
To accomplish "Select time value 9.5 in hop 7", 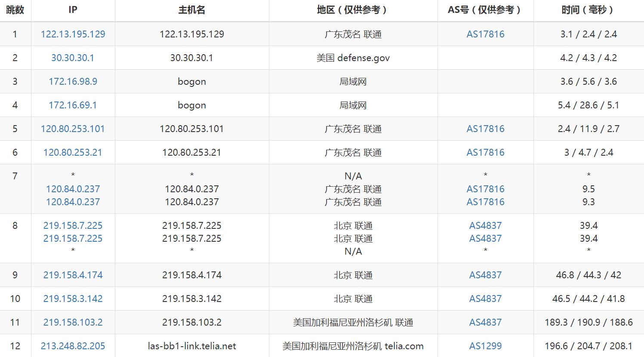I will pyautogui.click(x=589, y=189).
